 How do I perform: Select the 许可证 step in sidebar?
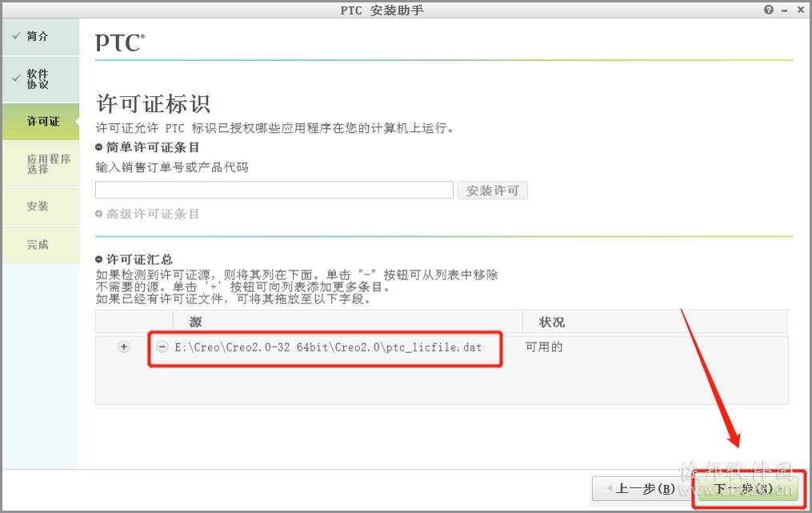(x=41, y=122)
